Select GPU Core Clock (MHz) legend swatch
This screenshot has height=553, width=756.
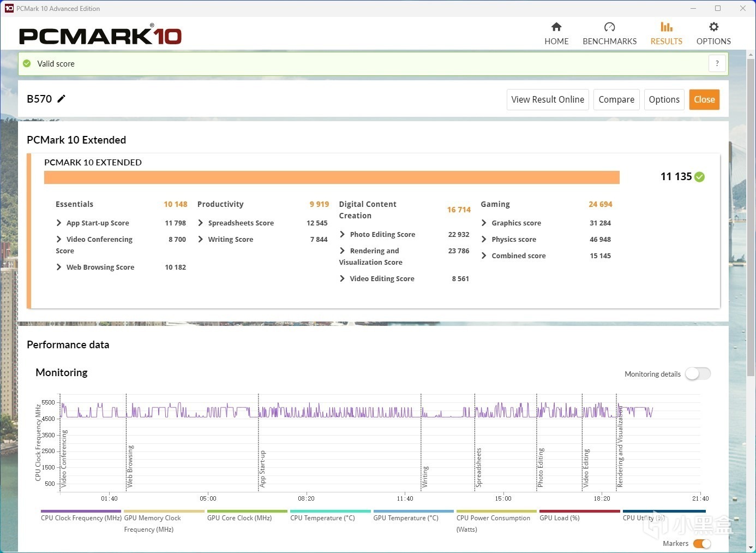pyautogui.click(x=247, y=512)
